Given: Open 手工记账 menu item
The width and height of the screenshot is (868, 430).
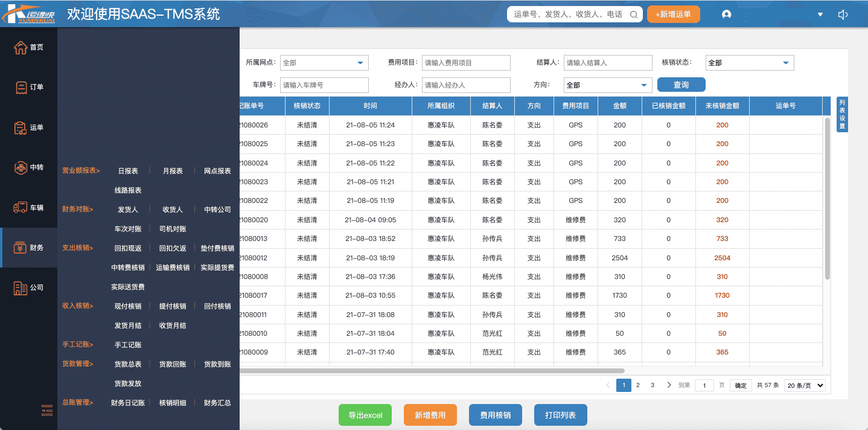Looking at the screenshot, I should pyautogui.click(x=128, y=345).
